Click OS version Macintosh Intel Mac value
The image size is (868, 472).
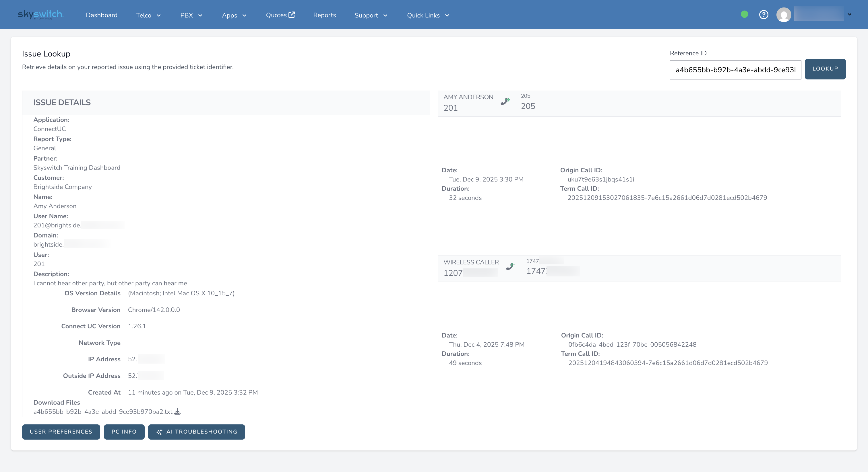tap(181, 293)
